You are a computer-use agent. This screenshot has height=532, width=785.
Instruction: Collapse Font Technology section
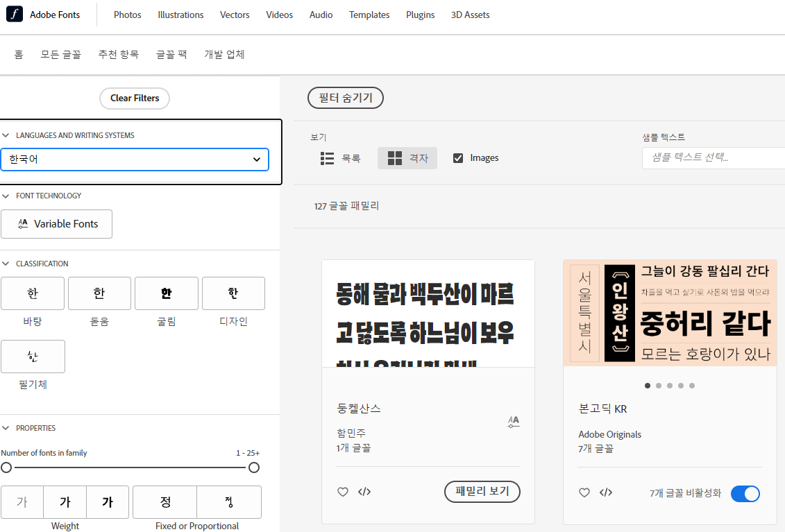[x=6, y=196]
